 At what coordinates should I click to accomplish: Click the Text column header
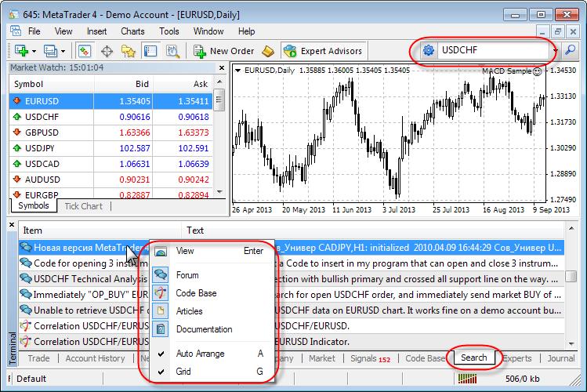tap(373, 230)
